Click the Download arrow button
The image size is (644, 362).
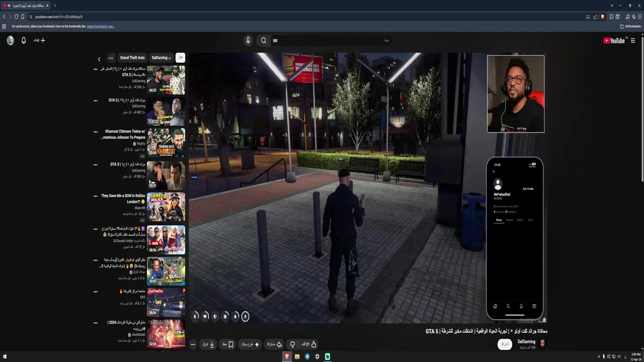[x=209, y=344]
